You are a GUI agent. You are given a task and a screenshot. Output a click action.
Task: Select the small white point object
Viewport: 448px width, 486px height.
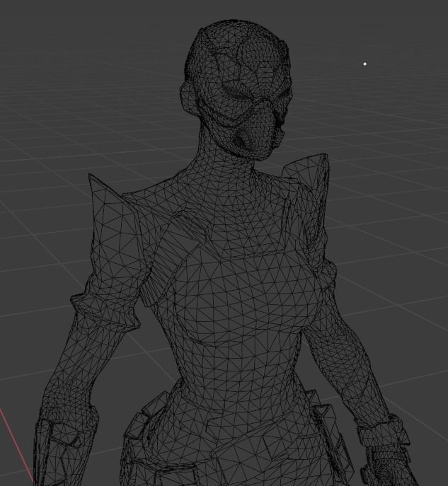pos(365,64)
